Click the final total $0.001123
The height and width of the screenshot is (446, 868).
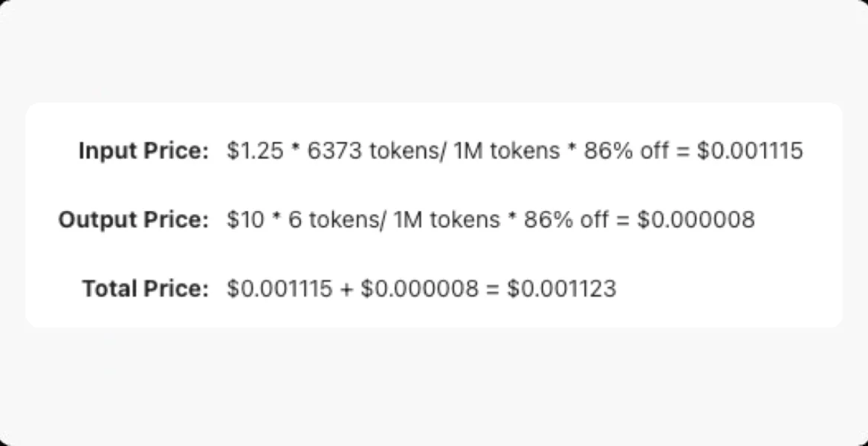[561, 288]
